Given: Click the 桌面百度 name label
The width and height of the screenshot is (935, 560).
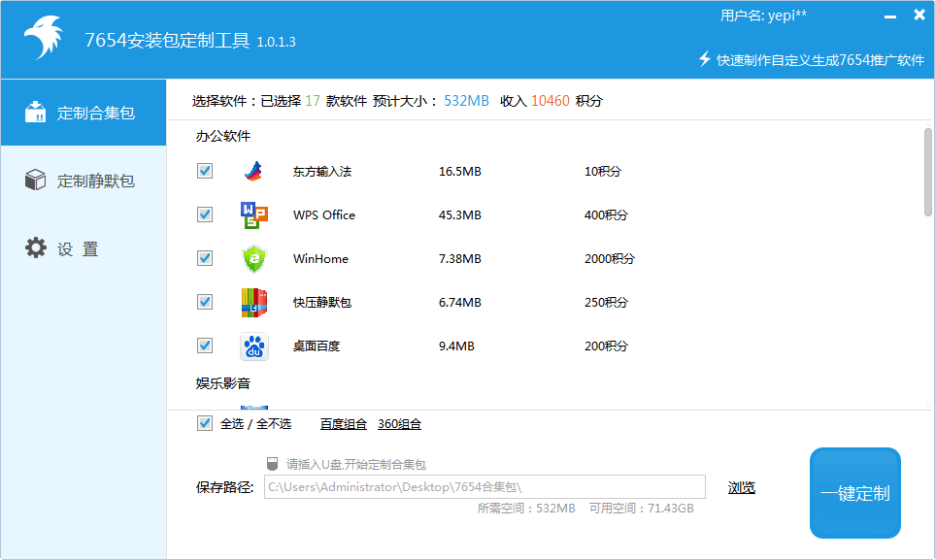Looking at the screenshot, I should click(x=317, y=346).
